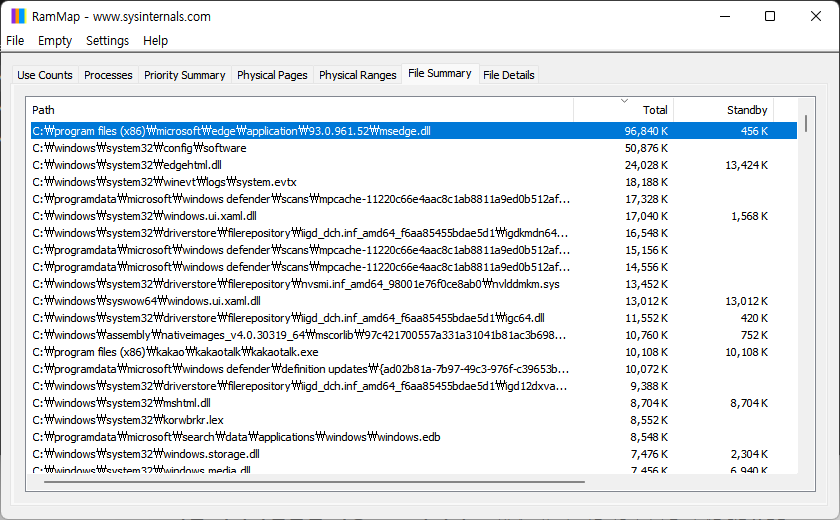
Task: Select the mscorlib nativeimages row
Action: [x=414, y=335]
